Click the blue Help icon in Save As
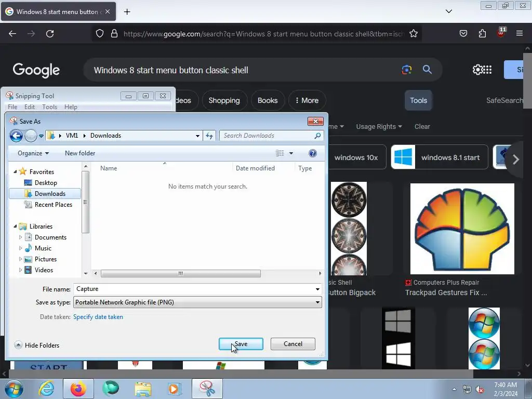 pyautogui.click(x=313, y=153)
